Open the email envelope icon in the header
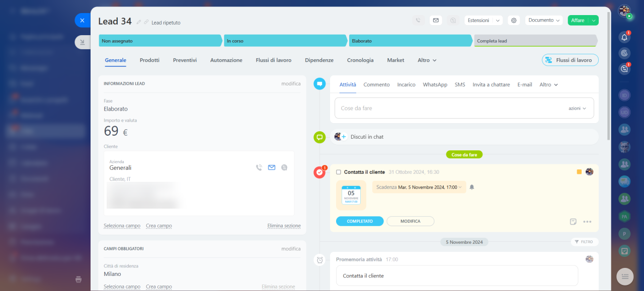 [x=436, y=20]
